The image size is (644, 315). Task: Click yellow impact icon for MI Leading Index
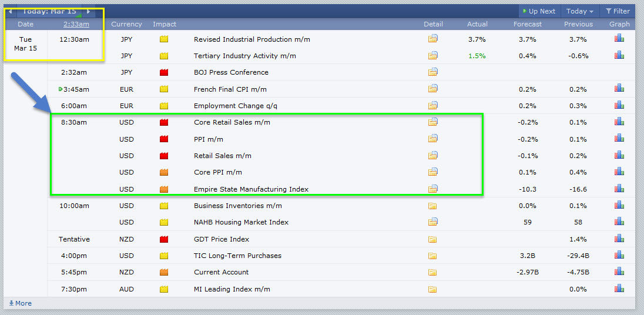[165, 289]
